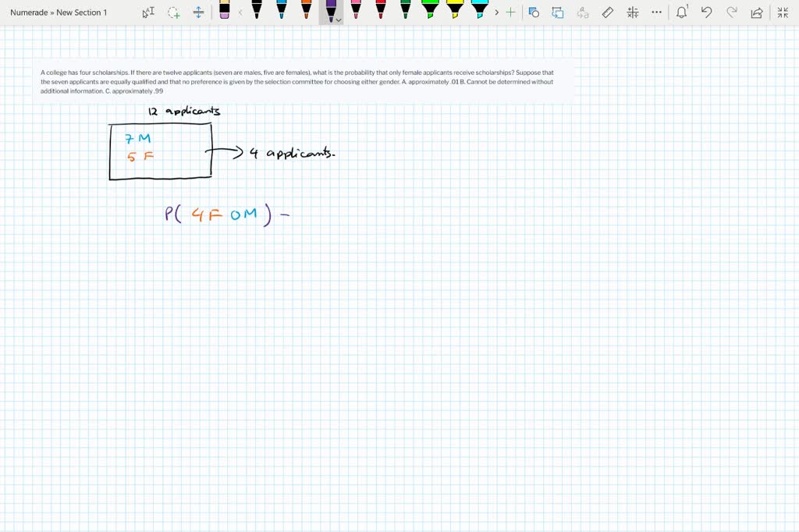Select the cyan highlighter
Viewport: 799px width, 532px height.
480,9
